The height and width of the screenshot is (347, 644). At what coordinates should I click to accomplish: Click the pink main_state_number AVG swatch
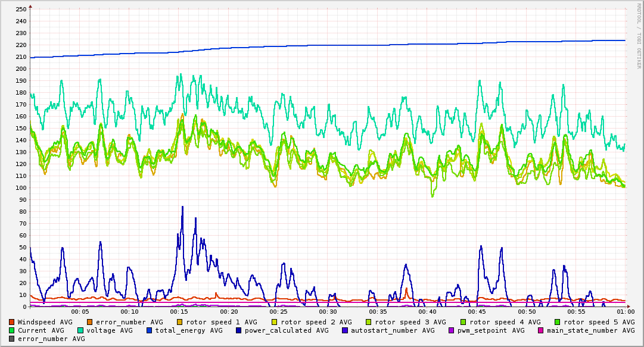(x=541, y=330)
